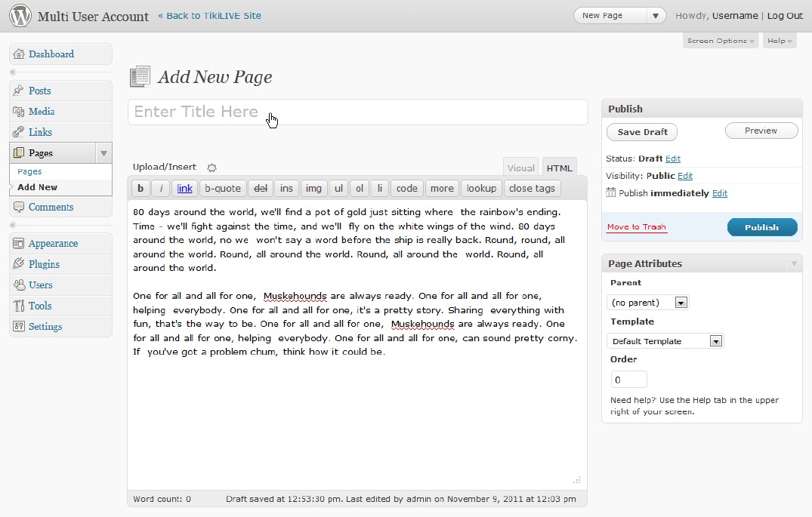Click the close tags button
This screenshot has height=517, width=812.
(532, 189)
